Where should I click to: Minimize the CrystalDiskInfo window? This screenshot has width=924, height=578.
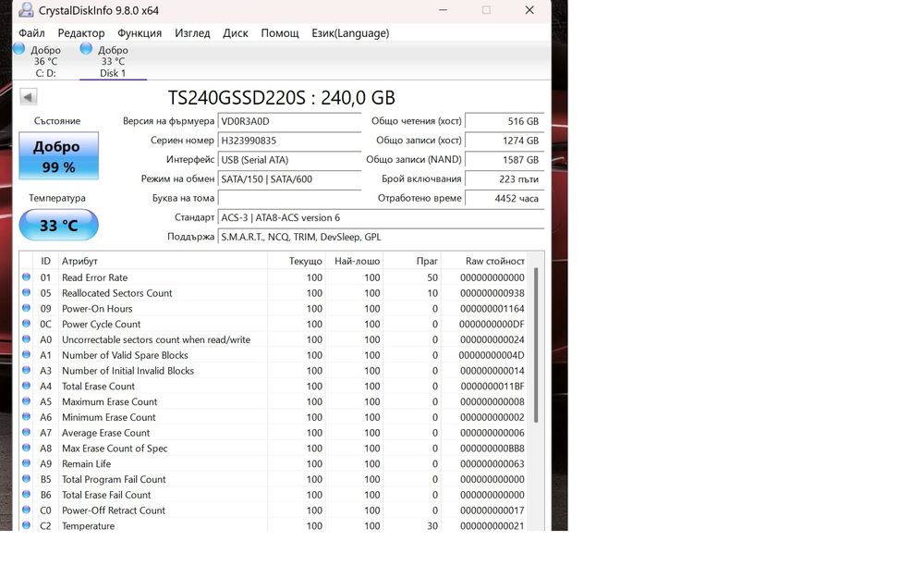point(444,10)
